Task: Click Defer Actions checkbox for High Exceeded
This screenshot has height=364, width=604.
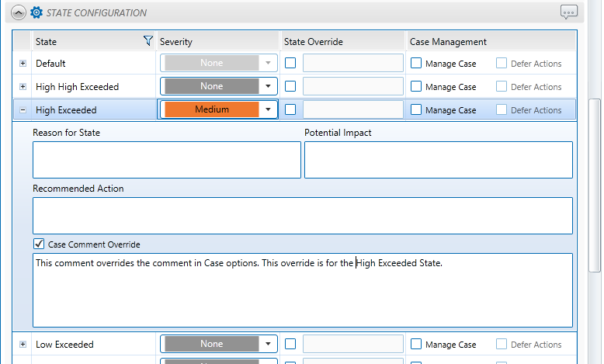Action: (502, 109)
